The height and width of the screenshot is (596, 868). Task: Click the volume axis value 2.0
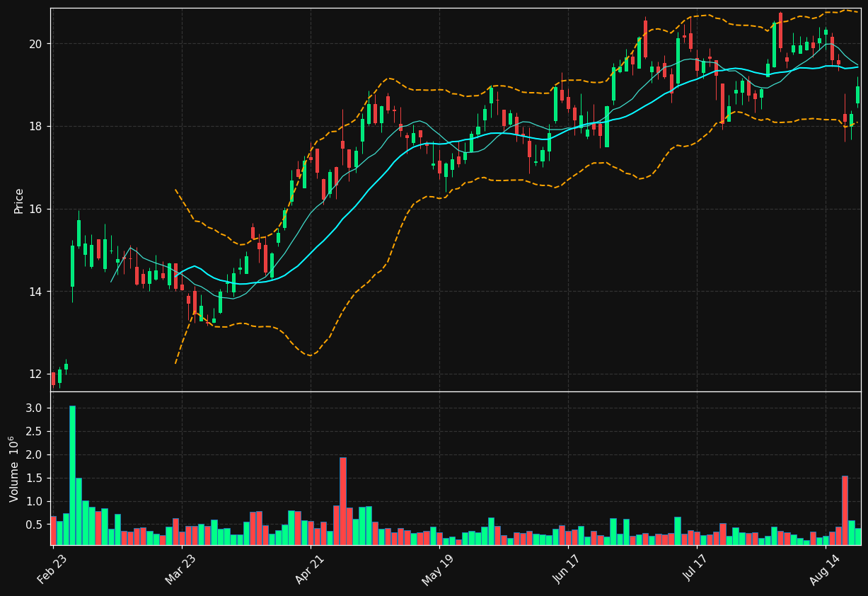pos(35,454)
